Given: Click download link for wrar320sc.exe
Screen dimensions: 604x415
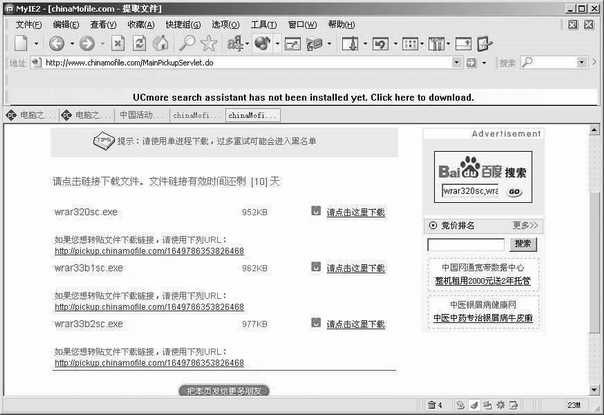Looking at the screenshot, I should pos(355,212).
